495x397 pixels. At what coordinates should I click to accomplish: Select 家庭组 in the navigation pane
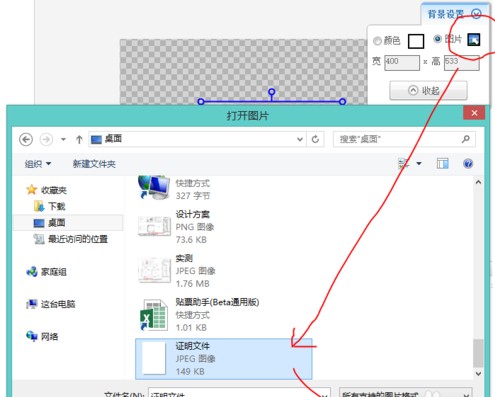46,272
